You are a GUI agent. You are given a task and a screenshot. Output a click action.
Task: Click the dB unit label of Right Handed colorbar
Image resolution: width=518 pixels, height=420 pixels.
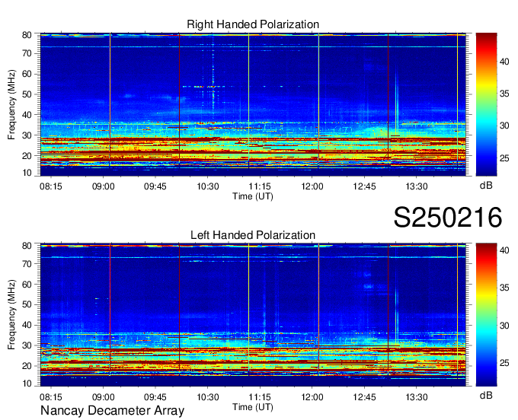tap(486, 186)
